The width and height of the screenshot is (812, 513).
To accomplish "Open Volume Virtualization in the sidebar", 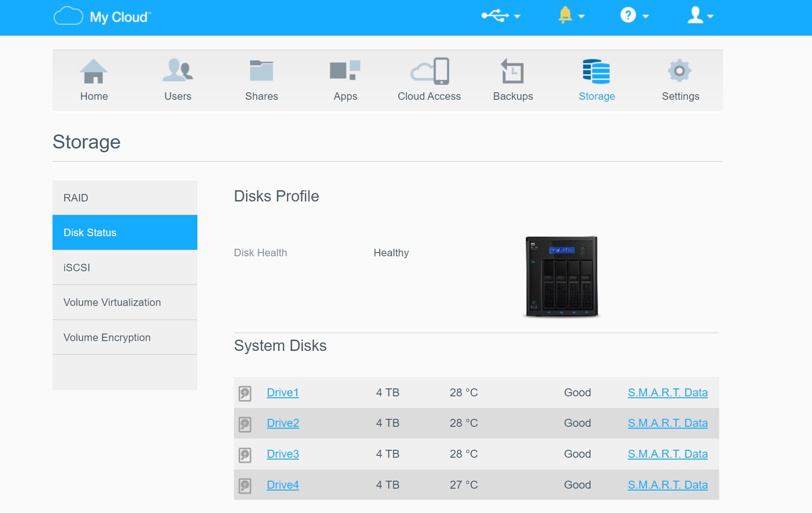I will coord(125,302).
